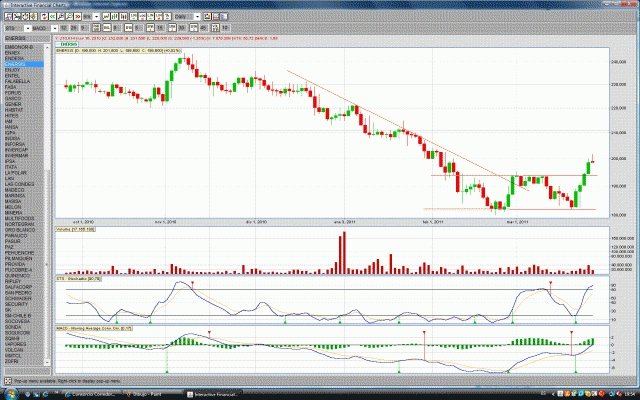Click the ENERSIS symbol search field
640x400 pixels.
coord(22,38)
